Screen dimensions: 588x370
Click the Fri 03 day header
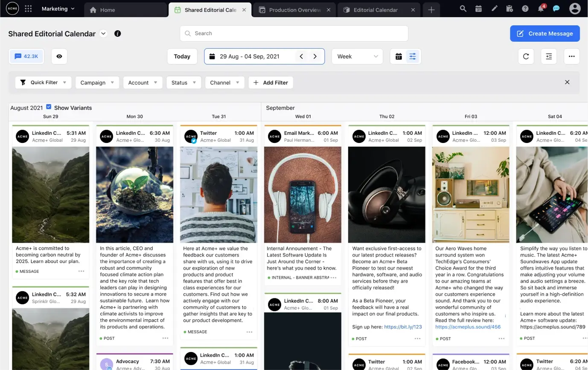click(x=471, y=116)
